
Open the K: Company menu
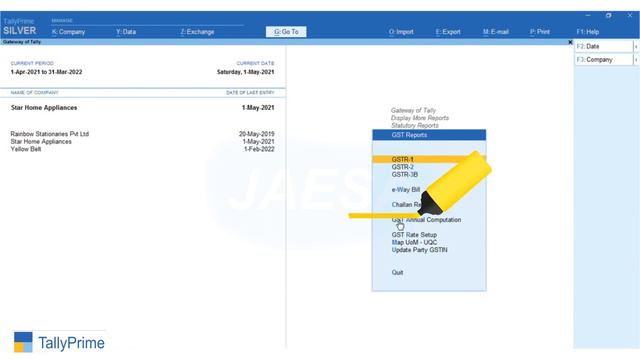[x=68, y=32]
